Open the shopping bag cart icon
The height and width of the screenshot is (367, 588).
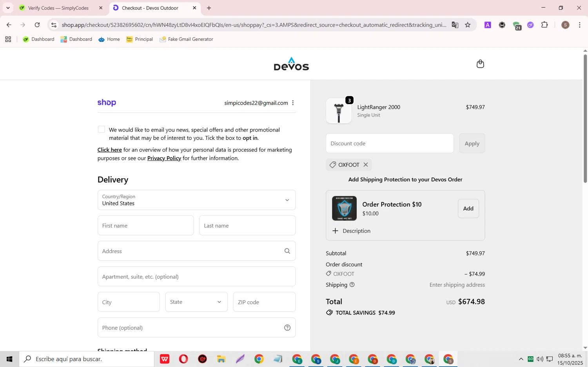point(480,64)
